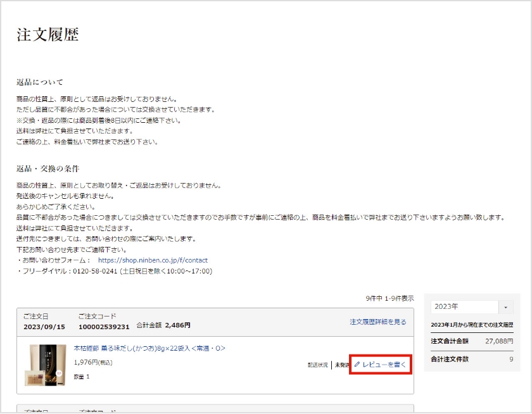
Task: Open the 2023年 year selection box
Action: tap(465, 306)
